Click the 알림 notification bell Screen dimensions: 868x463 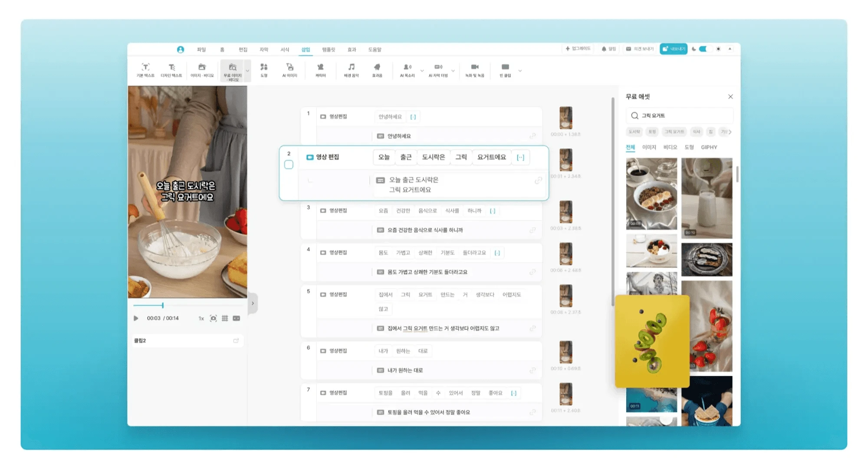click(608, 49)
